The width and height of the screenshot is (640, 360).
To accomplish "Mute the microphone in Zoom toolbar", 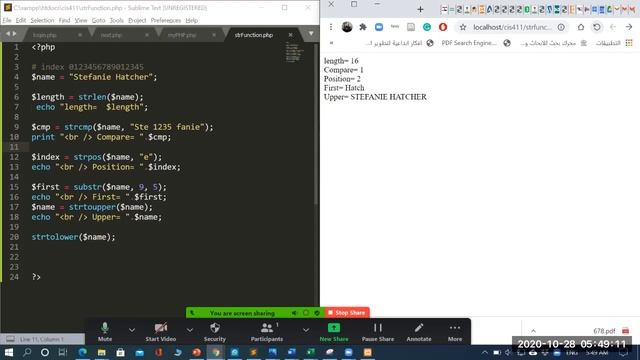I will pyautogui.click(x=104, y=332).
